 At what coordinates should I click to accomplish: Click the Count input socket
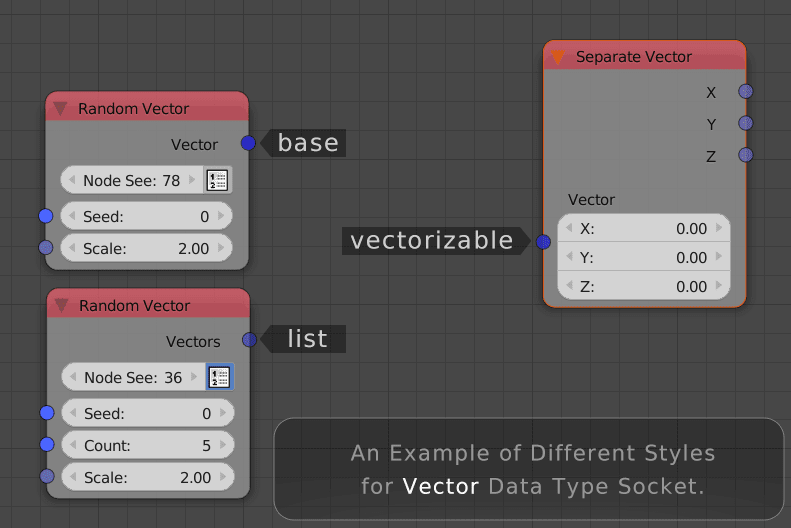point(47,444)
